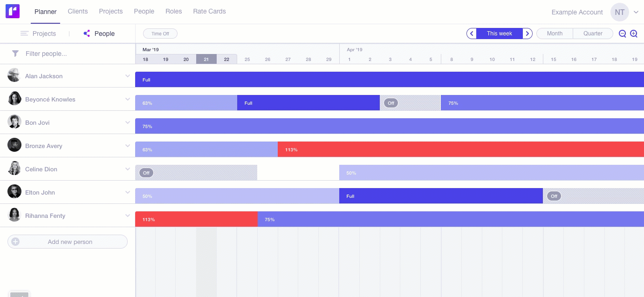Viewport: 644px width, 297px height.
Task: Go to previous week arrow
Action: click(472, 34)
